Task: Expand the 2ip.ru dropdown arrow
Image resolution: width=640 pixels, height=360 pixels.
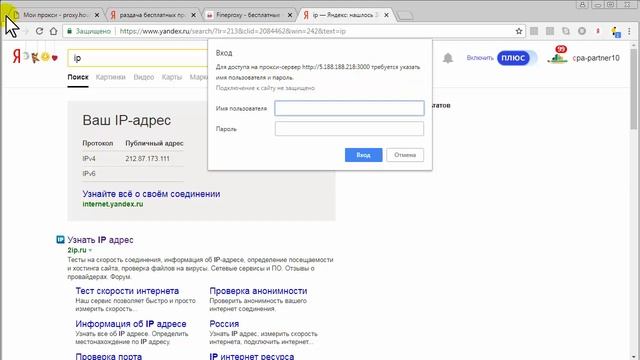Action: (x=90, y=251)
